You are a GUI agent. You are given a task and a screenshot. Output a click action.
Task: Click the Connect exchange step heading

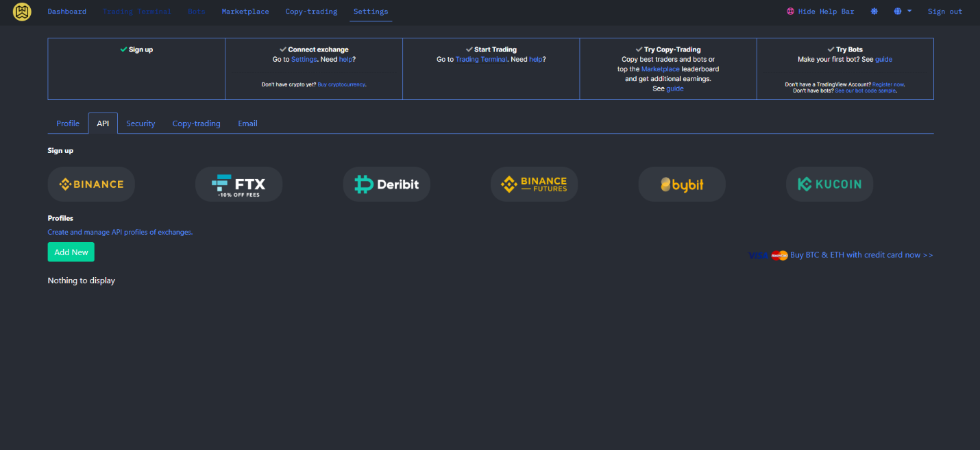[318, 49]
